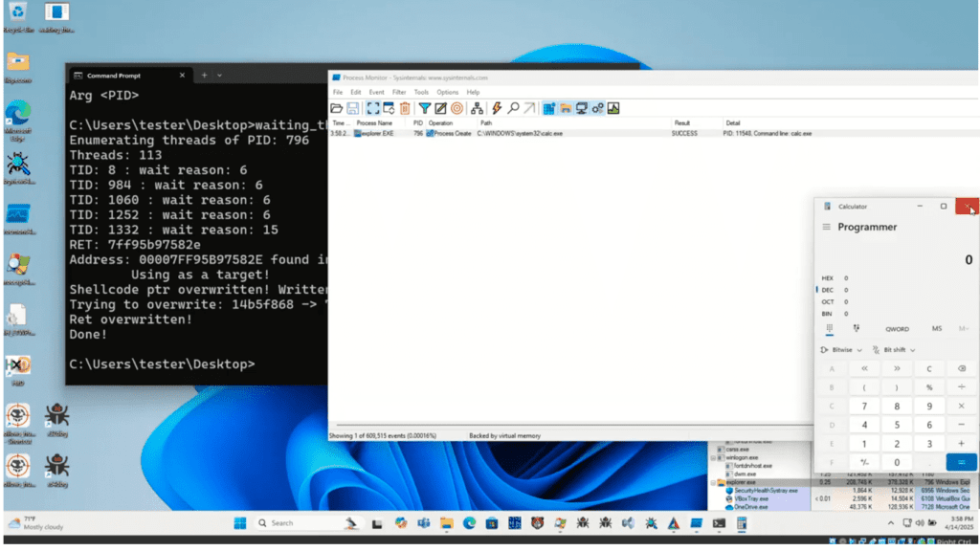Screen dimensions: 980x551
Task: Click the Windows Start button
Action: (240, 523)
